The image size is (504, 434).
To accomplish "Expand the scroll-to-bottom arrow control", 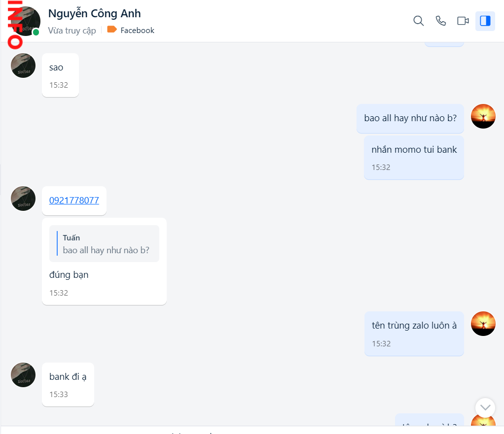I will [x=485, y=407].
